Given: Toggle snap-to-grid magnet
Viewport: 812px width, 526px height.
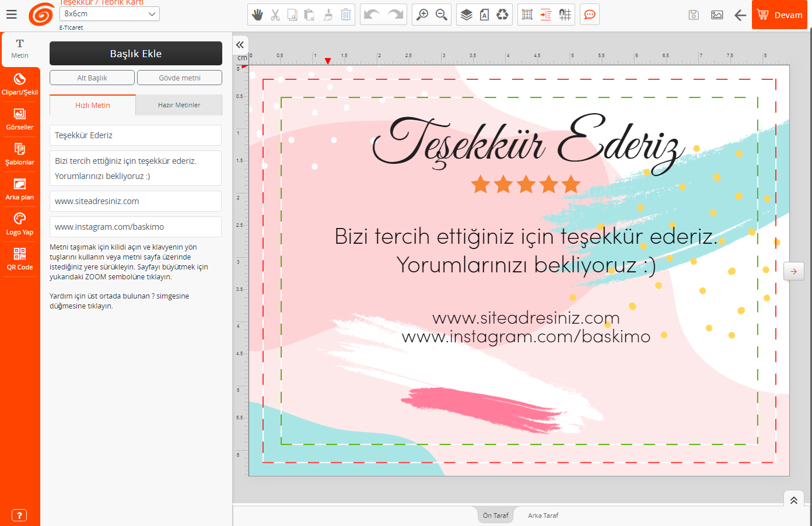Looking at the screenshot, I should (x=565, y=15).
